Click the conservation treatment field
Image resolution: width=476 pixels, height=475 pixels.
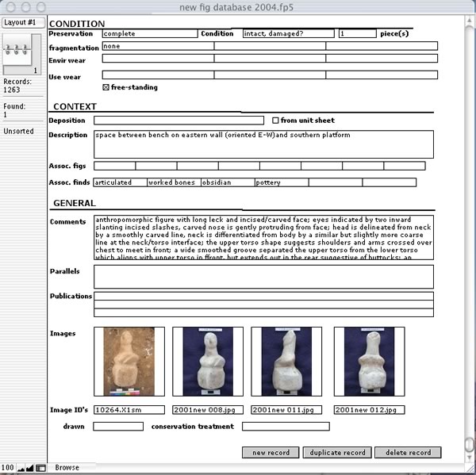click(285, 427)
